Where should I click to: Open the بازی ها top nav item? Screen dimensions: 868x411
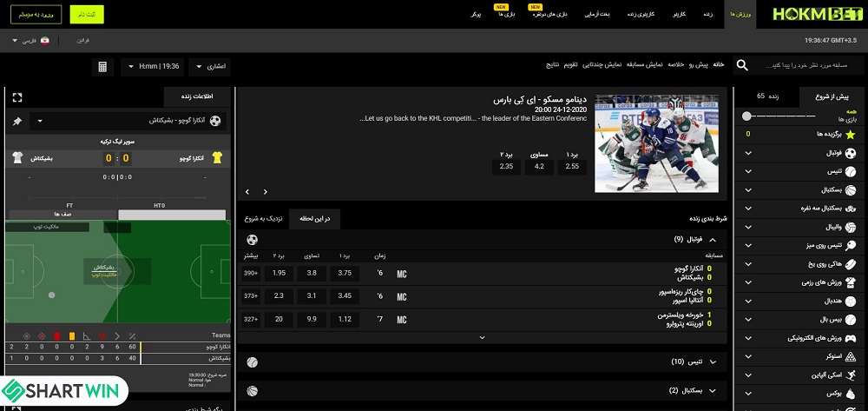(x=507, y=15)
